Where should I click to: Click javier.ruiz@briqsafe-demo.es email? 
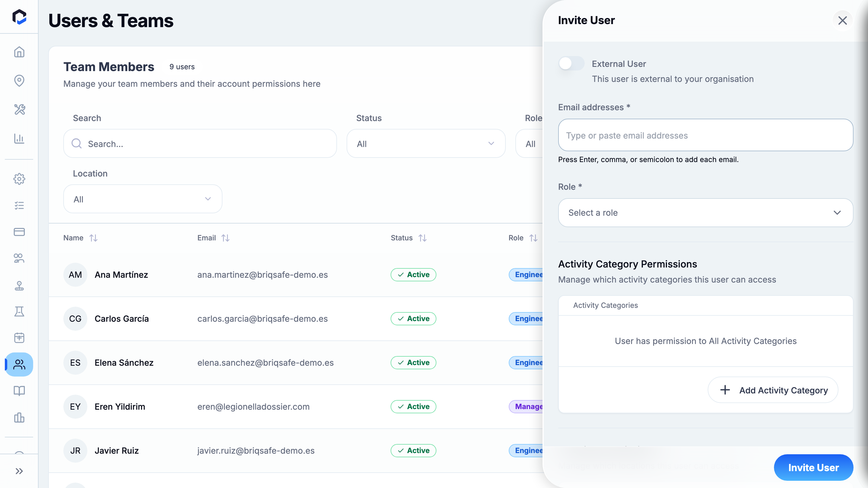click(x=256, y=451)
